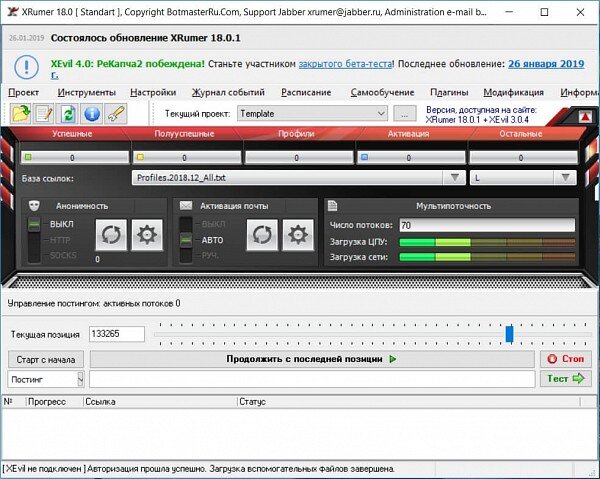The image size is (600, 479).
Task: Click the document icon beside Мультипоточность
Action: [333, 206]
